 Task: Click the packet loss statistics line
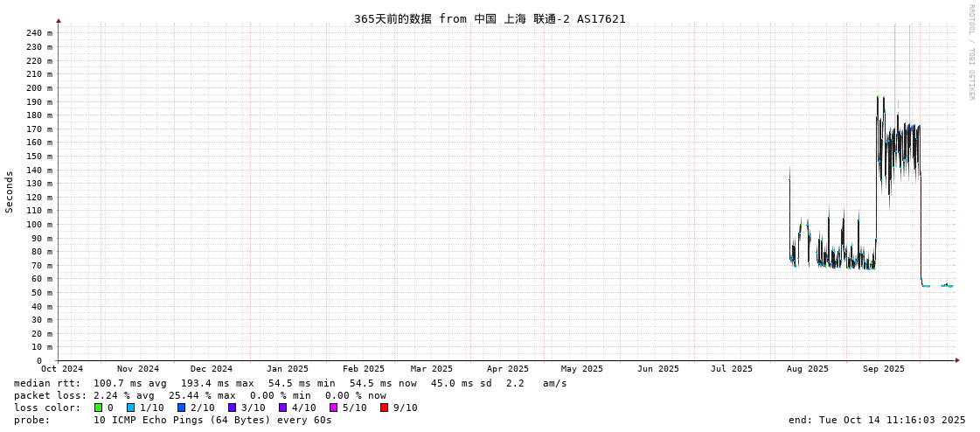pyautogui.click(x=199, y=395)
